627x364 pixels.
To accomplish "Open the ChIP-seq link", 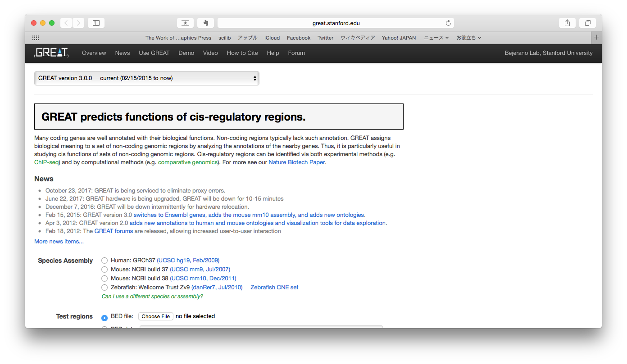I will [x=46, y=162].
